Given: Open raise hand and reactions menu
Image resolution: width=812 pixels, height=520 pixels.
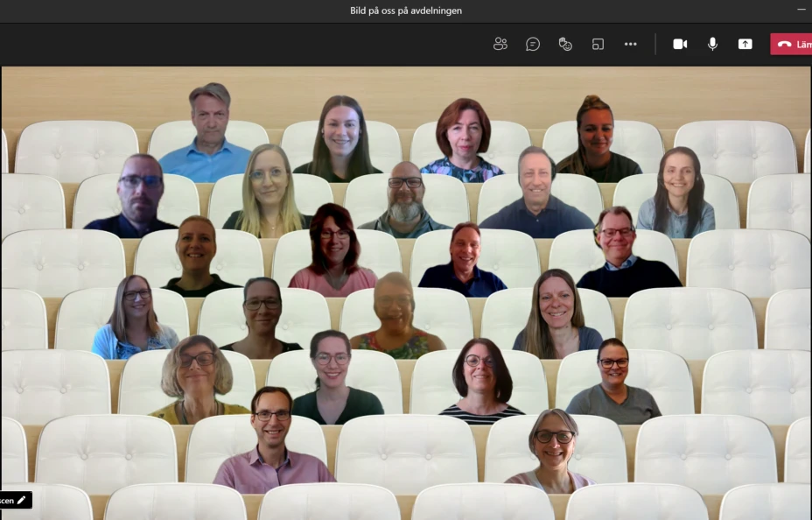Looking at the screenshot, I should tap(565, 44).
